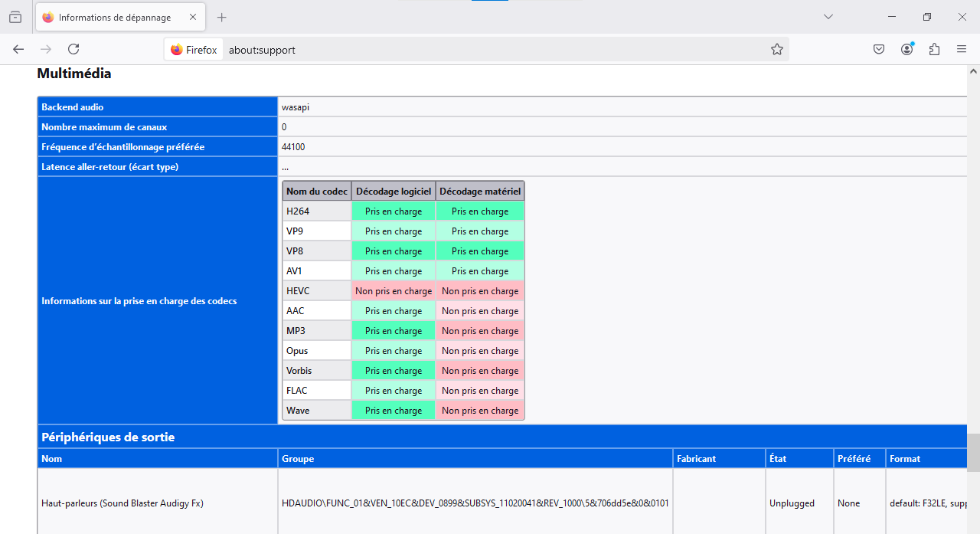
Task: Click Wave's Décodage matériel status cell
Action: [x=480, y=411]
